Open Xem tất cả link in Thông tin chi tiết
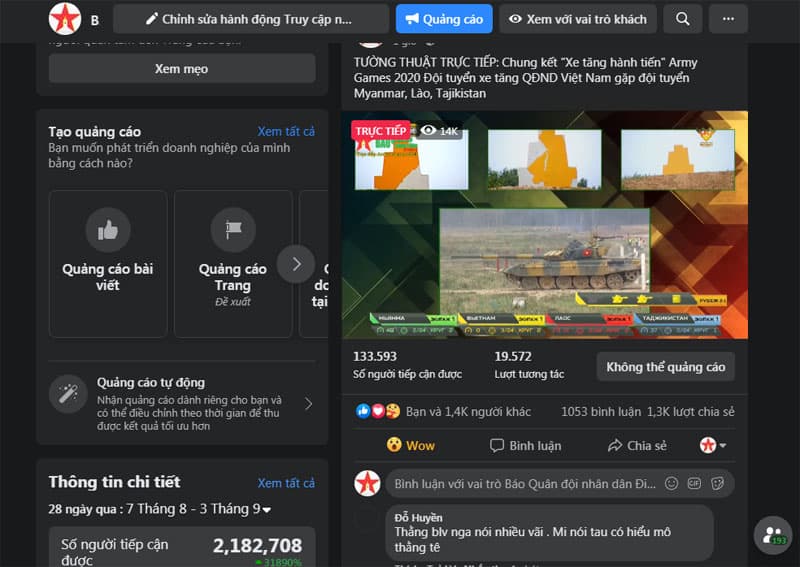 [286, 483]
